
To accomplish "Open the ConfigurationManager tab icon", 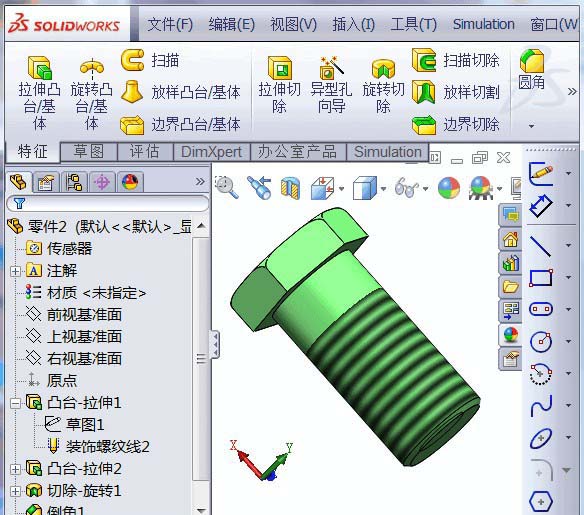I will [x=74, y=182].
